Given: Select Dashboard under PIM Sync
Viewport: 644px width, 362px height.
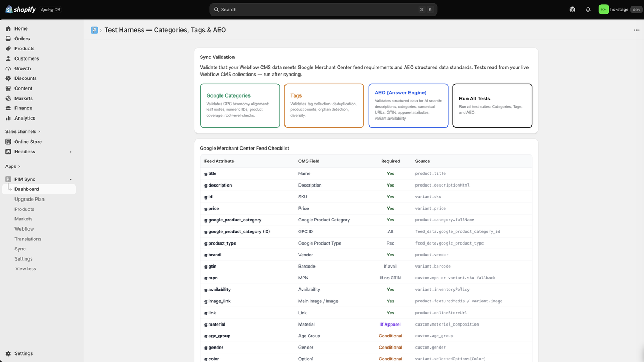Looking at the screenshot, I should (x=39, y=189).
